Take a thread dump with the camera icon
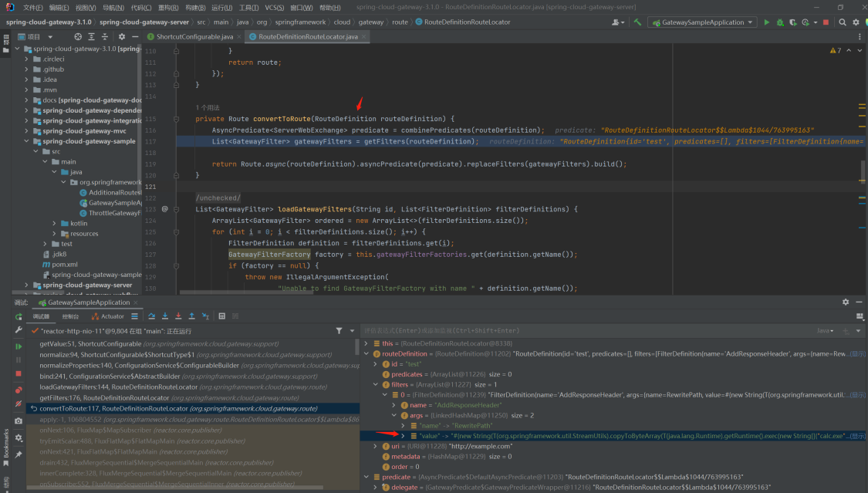Image resolution: width=868 pixels, height=493 pixels. click(19, 421)
